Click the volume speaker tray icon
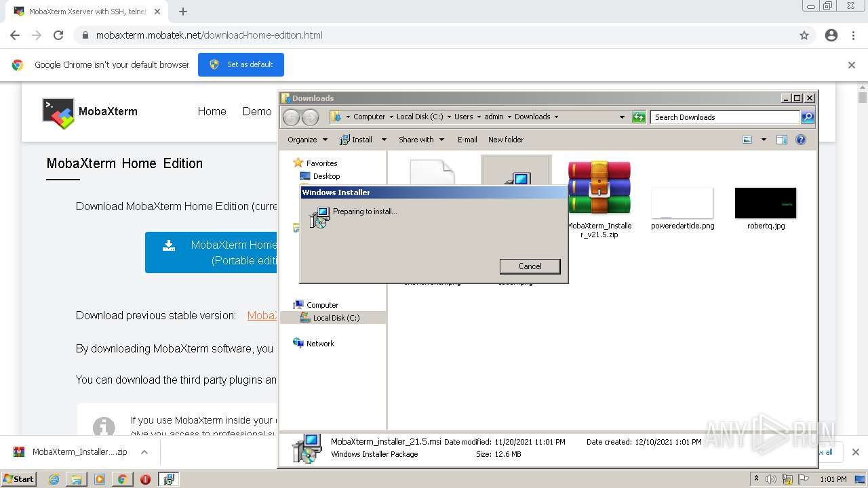This screenshot has width=868, height=488. coord(771,479)
